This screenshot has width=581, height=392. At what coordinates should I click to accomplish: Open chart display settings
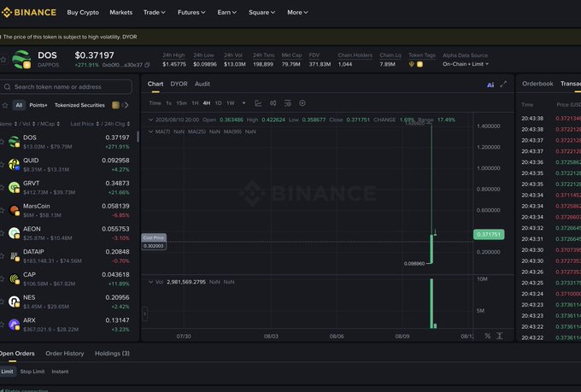click(288, 103)
